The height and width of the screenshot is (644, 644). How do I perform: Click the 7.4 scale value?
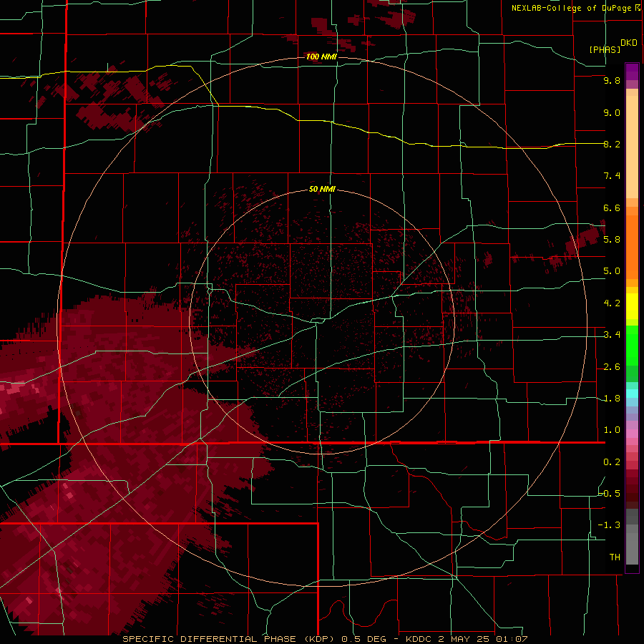(x=612, y=176)
